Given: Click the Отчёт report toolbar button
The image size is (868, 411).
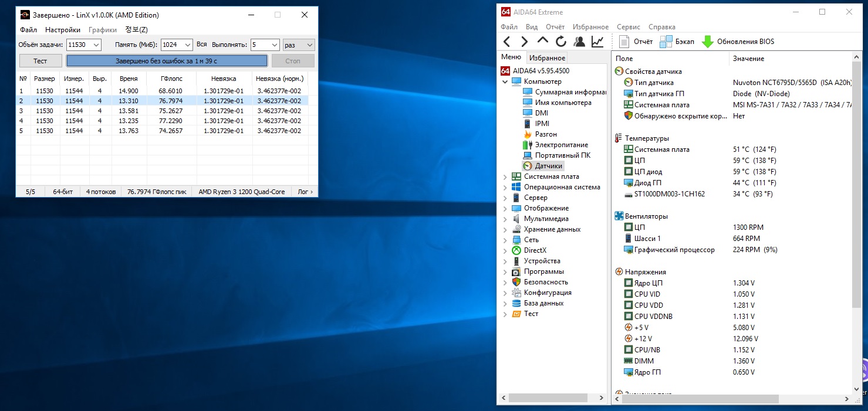Looking at the screenshot, I should [x=636, y=42].
